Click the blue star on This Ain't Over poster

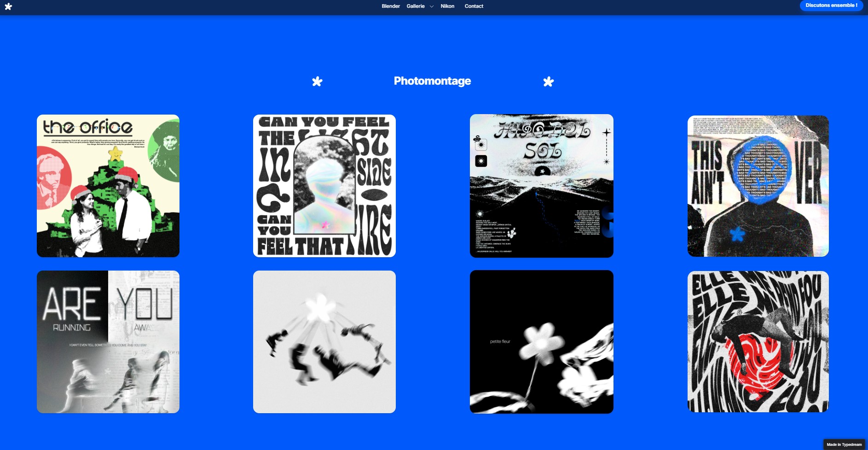coord(737,235)
